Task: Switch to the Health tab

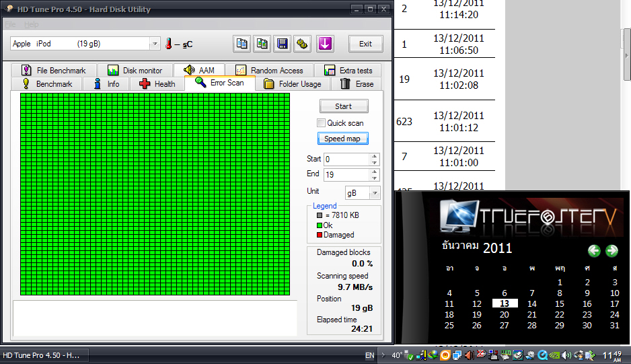Action: click(157, 84)
